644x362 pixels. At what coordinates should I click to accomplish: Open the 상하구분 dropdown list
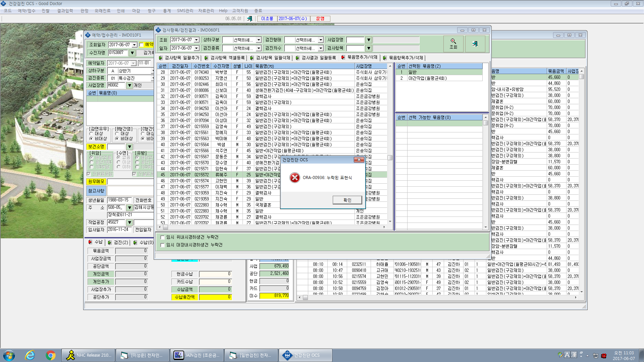click(259, 40)
